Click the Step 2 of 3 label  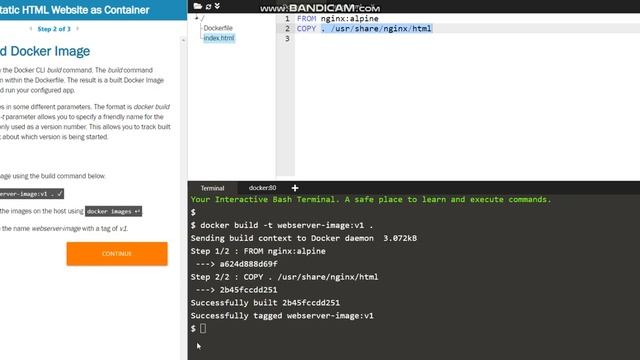click(x=54, y=29)
